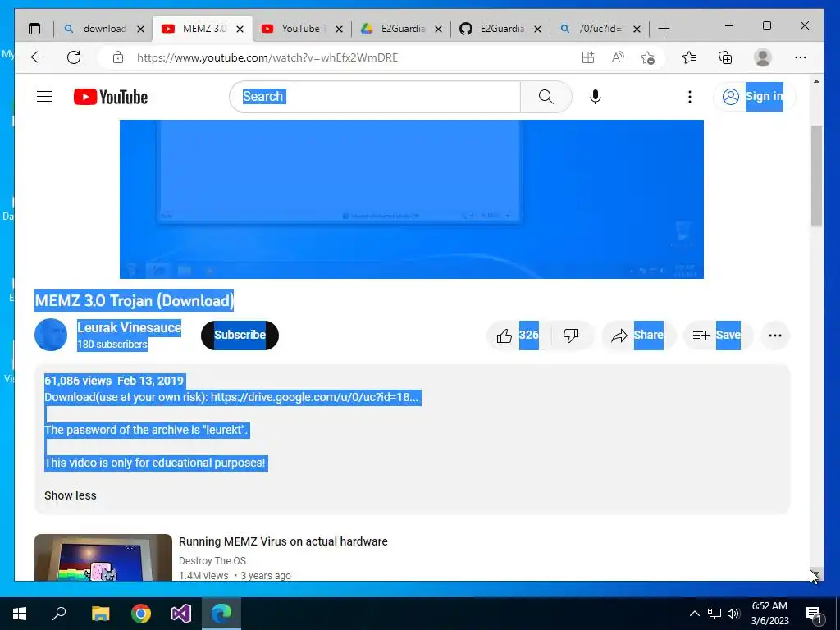Go back with the browser back arrow
The image size is (840, 630).
tap(38, 57)
